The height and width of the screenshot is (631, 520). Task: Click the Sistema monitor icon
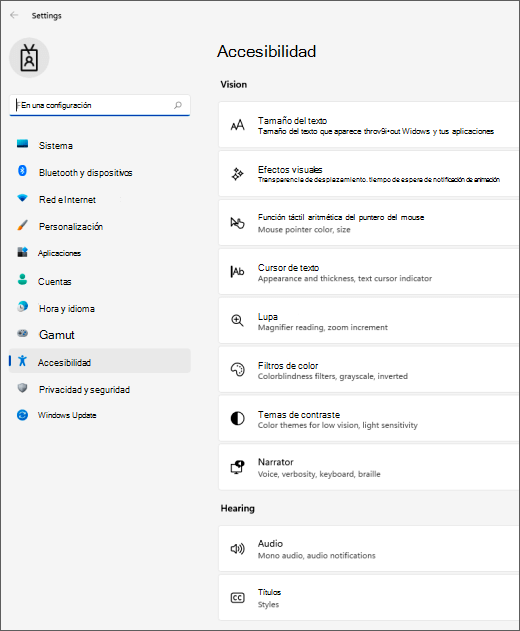point(23,144)
